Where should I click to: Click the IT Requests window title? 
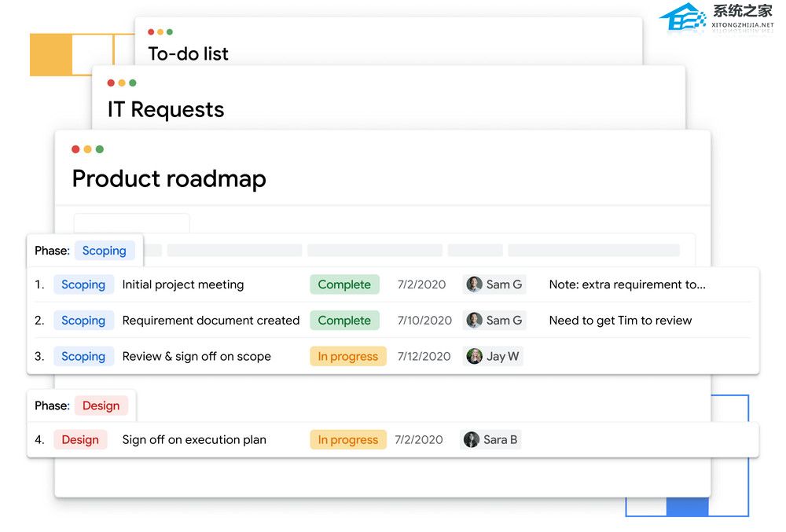[x=166, y=110]
